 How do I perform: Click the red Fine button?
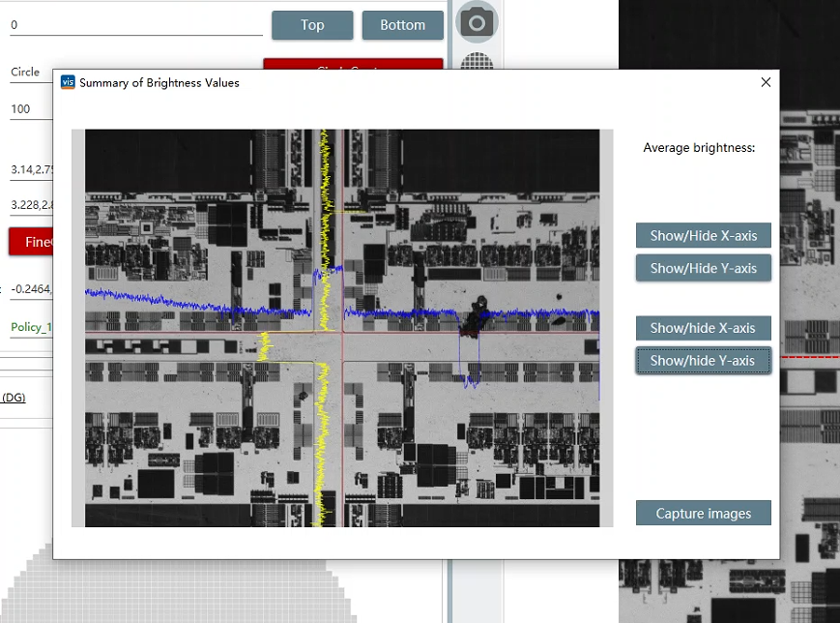31,242
